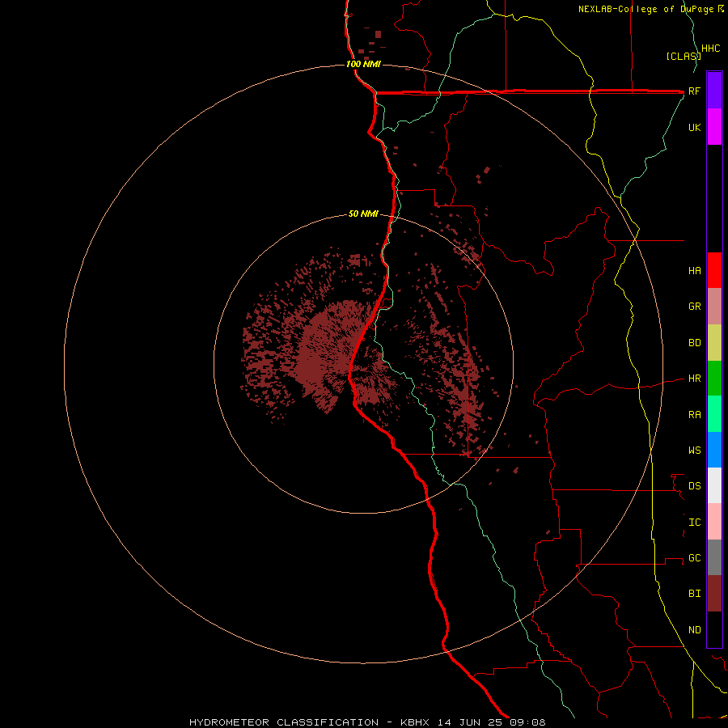This screenshot has width=728, height=728.
Task: Click the 50 NMI range ring label
Action: tap(363, 214)
